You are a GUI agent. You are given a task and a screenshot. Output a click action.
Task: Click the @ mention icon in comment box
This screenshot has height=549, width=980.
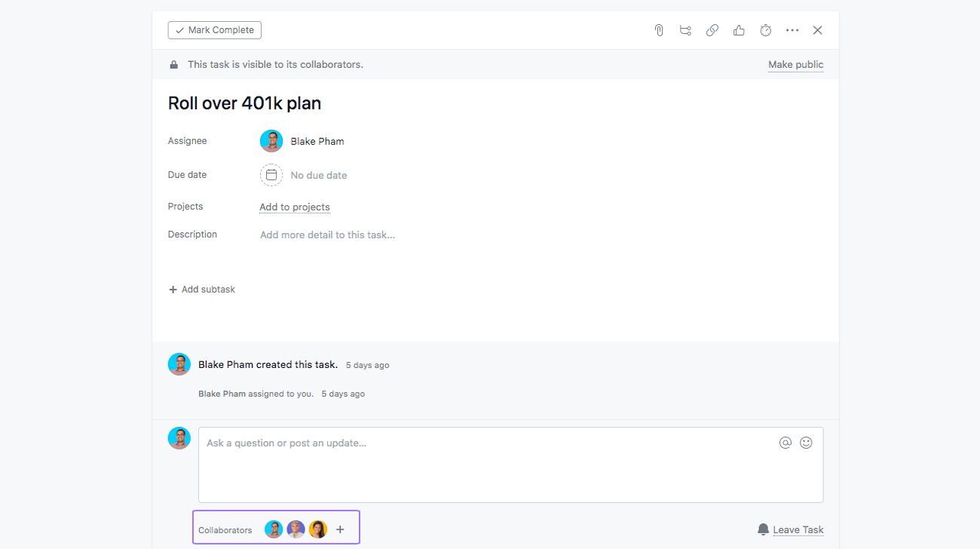click(x=786, y=443)
